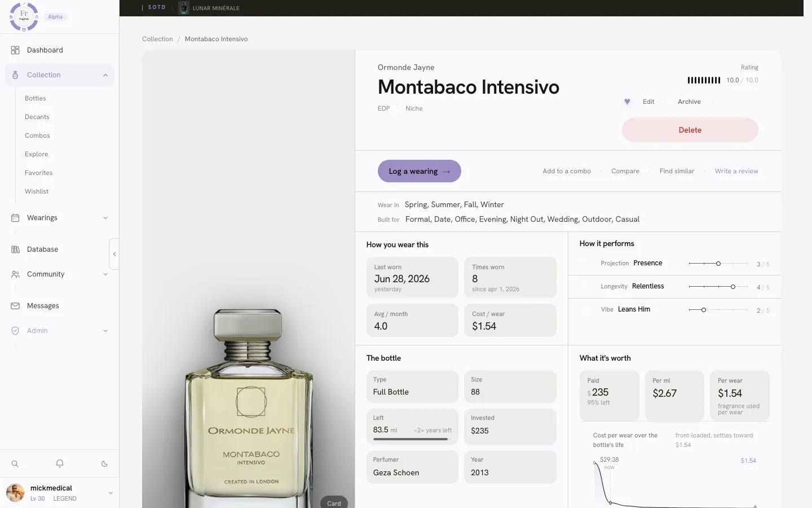Image resolution: width=812 pixels, height=508 pixels.
Task: Delete this fragrance with Delete button
Action: coord(690,130)
